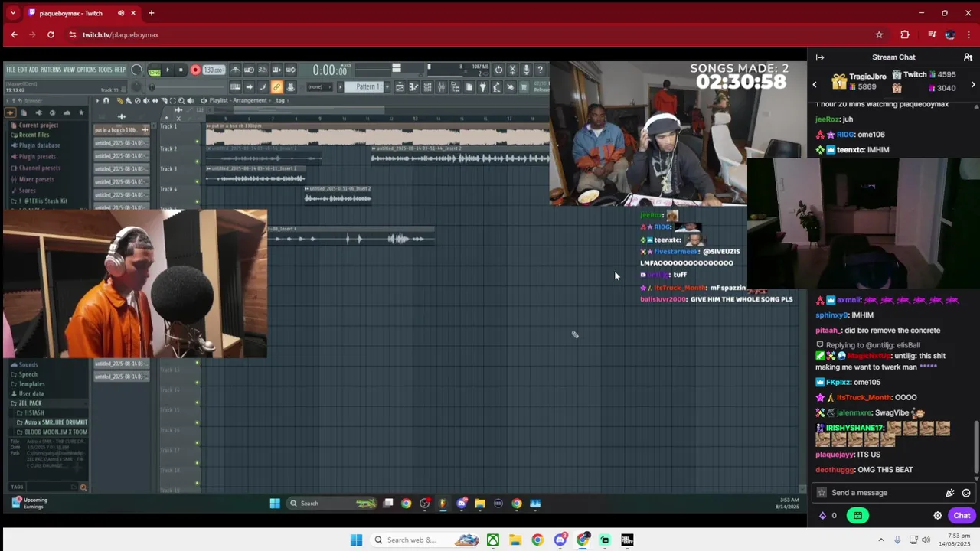Open the PATTERNS menu in FL Studio

coord(51,70)
